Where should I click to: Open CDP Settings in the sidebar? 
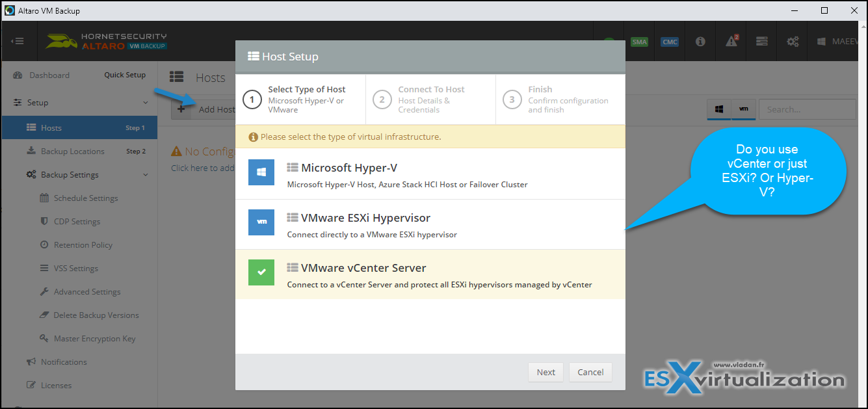coord(77,222)
